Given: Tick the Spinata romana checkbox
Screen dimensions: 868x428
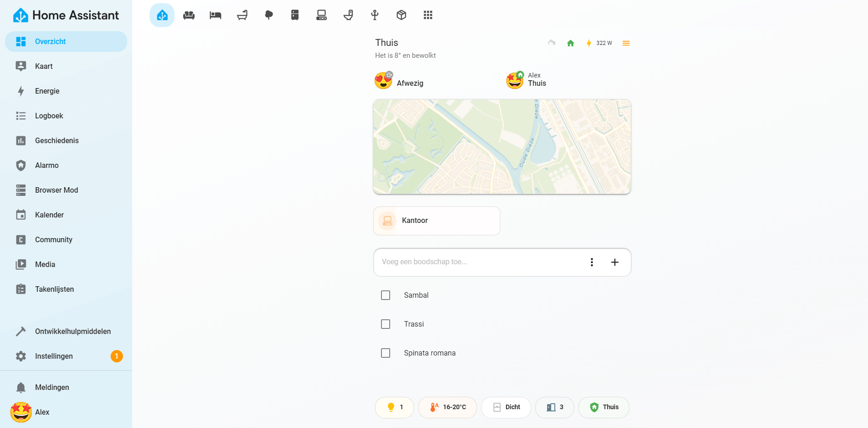Looking at the screenshot, I should coord(385,353).
